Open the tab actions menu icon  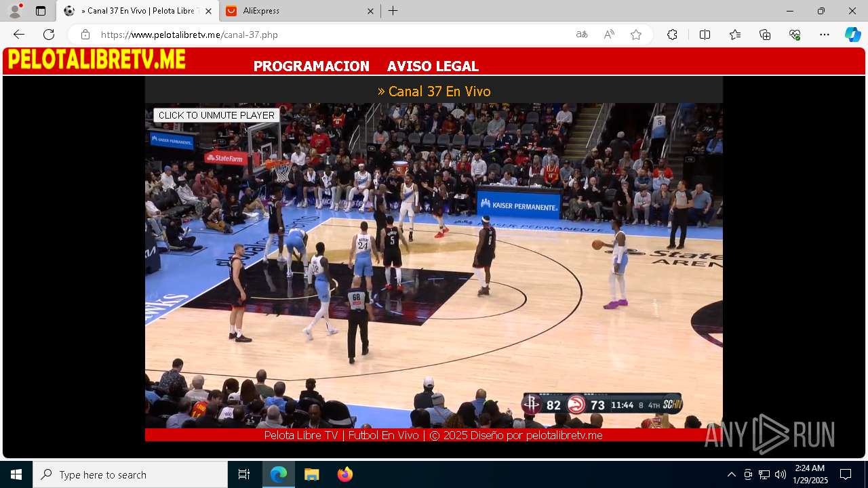[x=41, y=11]
